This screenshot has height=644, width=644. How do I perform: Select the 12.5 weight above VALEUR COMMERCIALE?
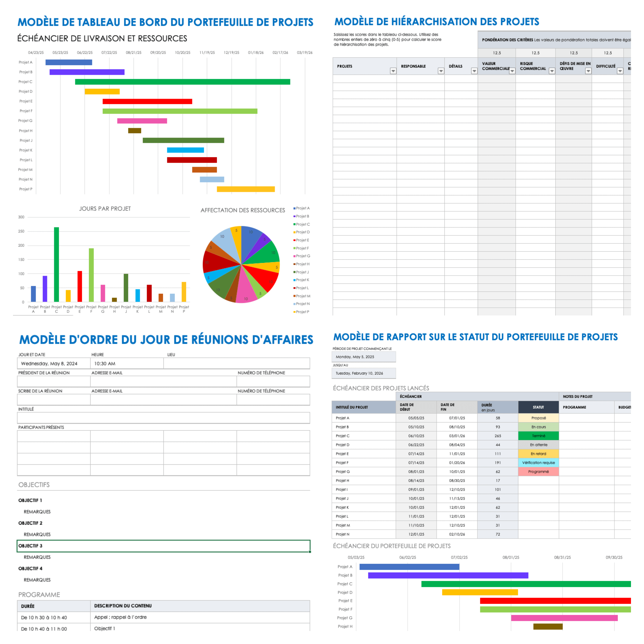pos(497,53)
